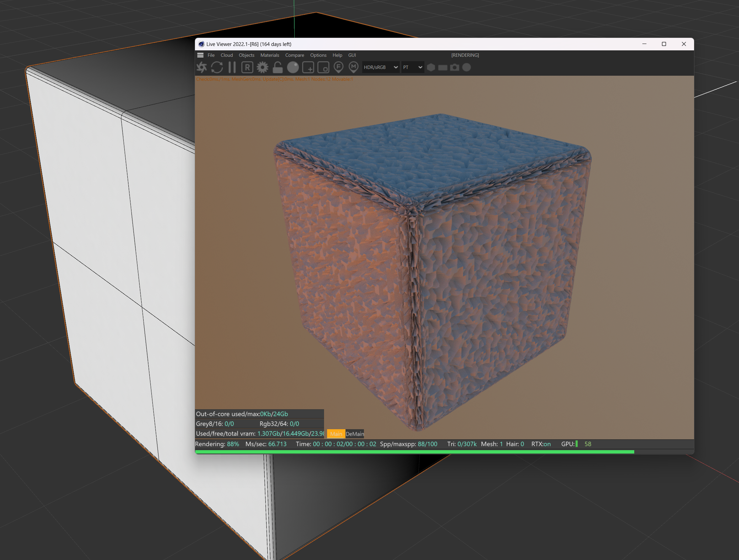Click the Octane send-scene-and-restart render icon

(202, 67)
